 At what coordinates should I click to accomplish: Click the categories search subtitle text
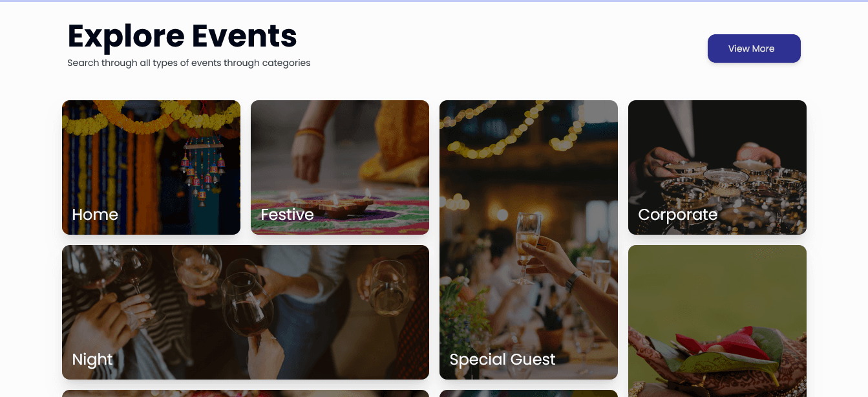pyautogui.click(x=188, y=63)
